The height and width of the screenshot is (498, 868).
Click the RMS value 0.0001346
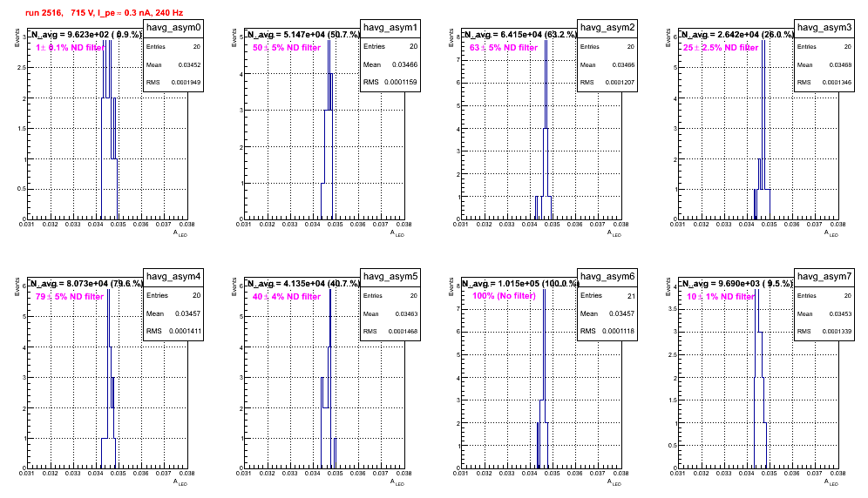(x=836, y=83)
